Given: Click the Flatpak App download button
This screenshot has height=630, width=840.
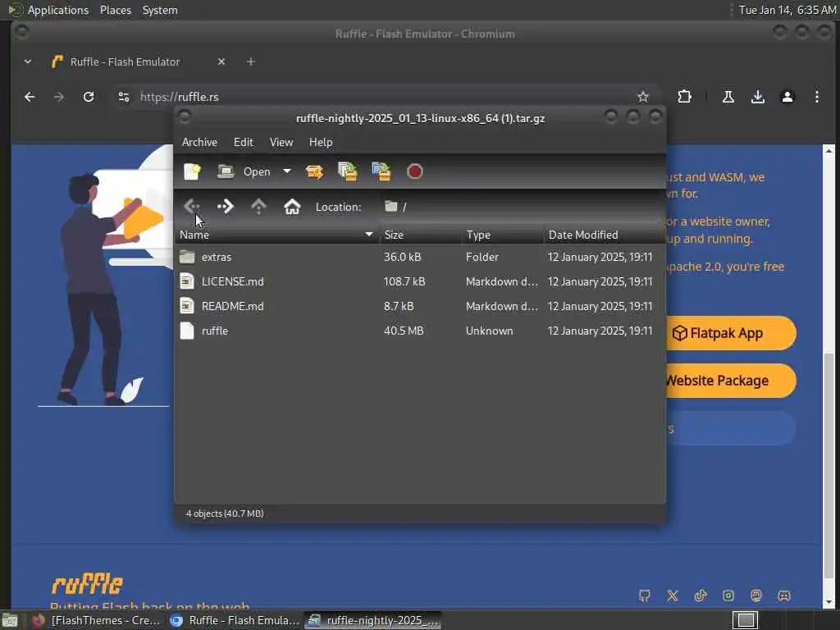Looking at the screenshot, I should (731, 333).
